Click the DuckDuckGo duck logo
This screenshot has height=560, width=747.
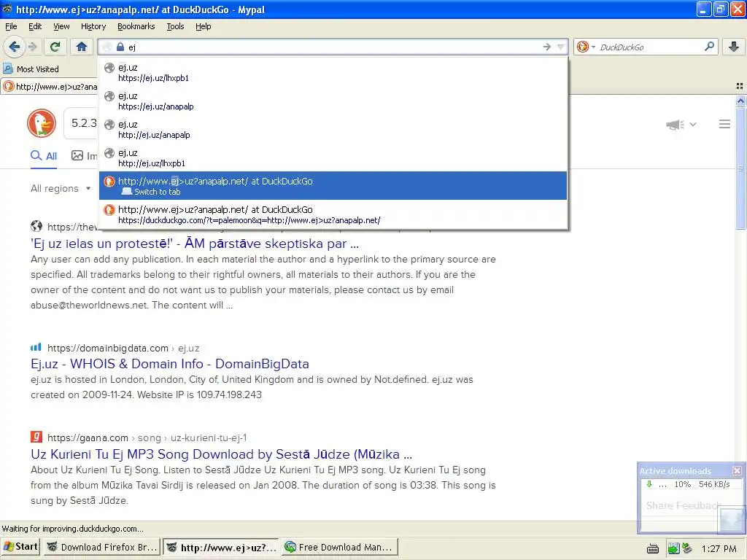point(42,123)
